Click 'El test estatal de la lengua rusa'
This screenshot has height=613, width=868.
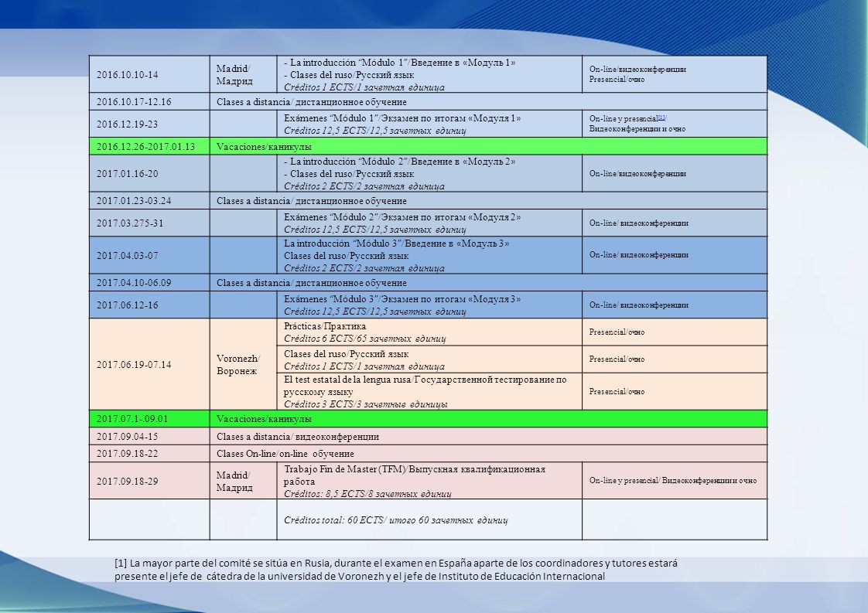pos(425,385)
